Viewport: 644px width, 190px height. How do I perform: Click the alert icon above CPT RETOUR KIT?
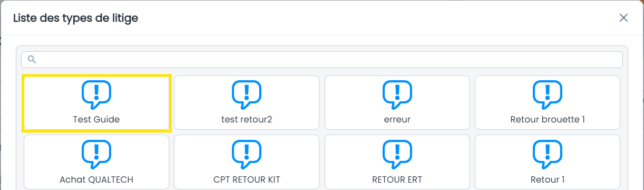pyautogui.click(x=247, y=155)
